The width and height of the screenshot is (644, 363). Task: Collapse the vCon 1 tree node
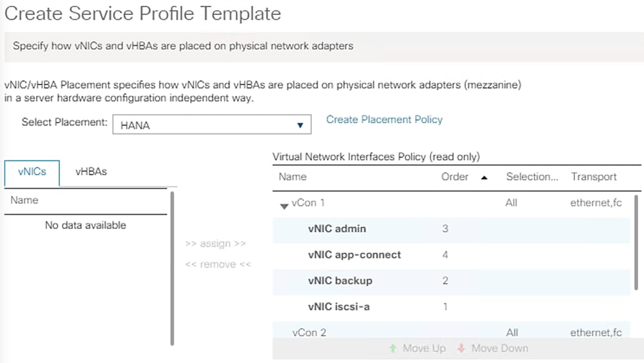click(x=284, y=206)
